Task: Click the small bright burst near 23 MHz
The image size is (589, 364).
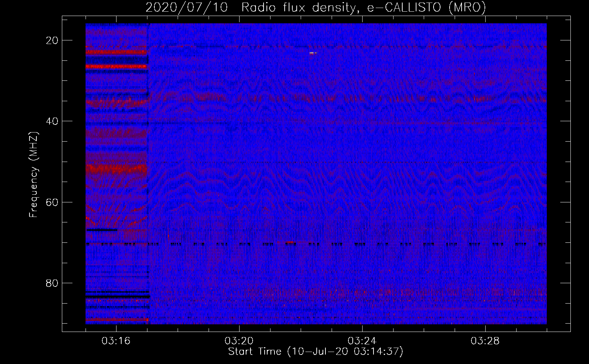Action: [x=313, y=53]
